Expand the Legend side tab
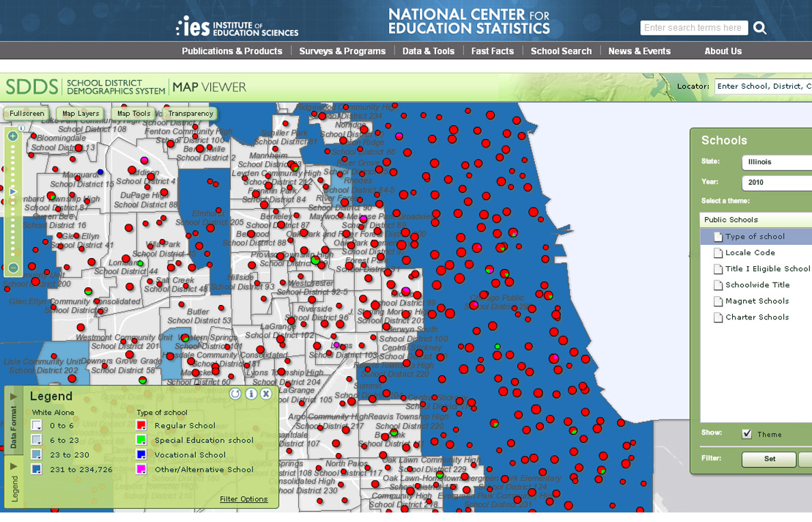The height and width of the screenshot is (522, 812). 14,482
